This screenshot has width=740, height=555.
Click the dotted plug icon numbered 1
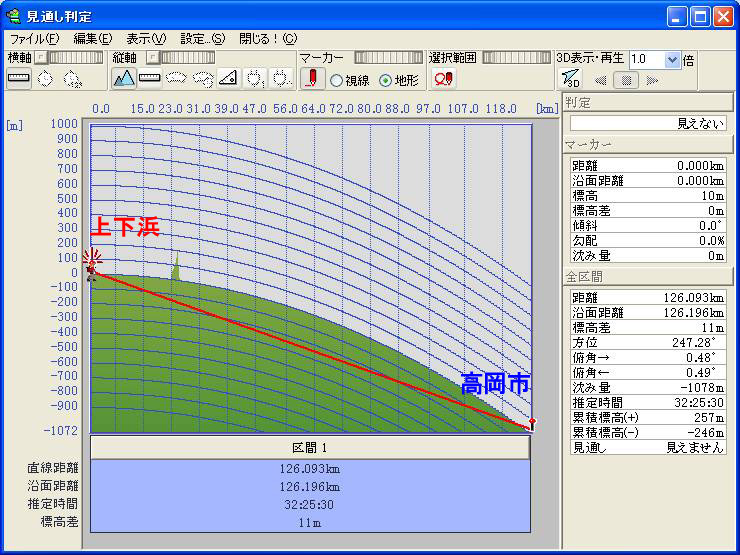click(255, 78)
